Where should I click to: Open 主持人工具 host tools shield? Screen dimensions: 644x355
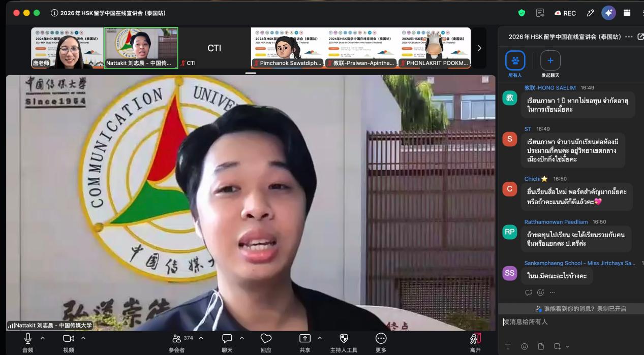coord(344,342)
